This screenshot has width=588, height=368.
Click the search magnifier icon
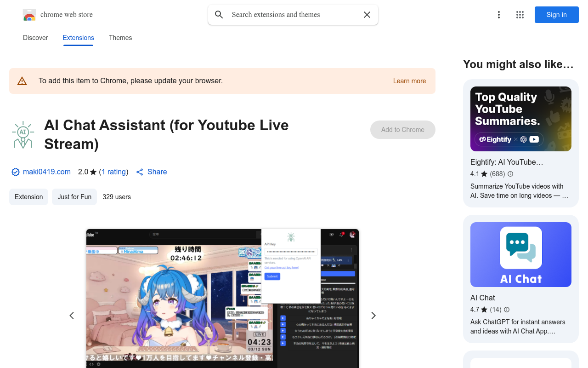(219, 15)
